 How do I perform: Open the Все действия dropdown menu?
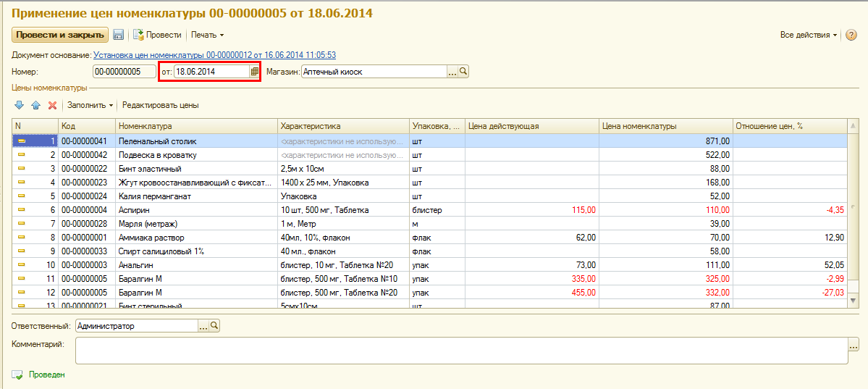(x=809, y=35)
